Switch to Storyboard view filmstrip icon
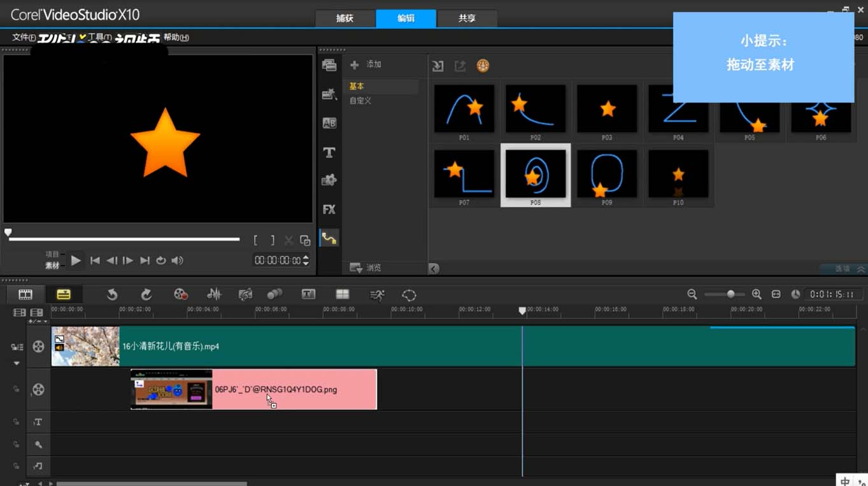868x486 pixels. pyautogui.click(x=25, y=294)
